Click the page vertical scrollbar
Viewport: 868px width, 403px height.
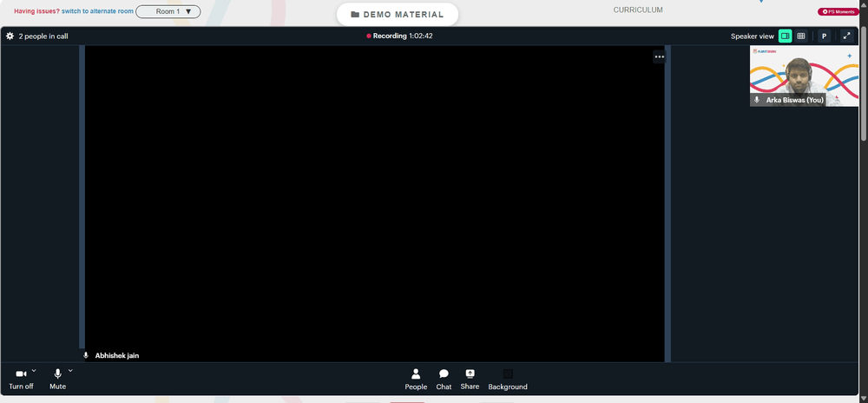[865, 83]
